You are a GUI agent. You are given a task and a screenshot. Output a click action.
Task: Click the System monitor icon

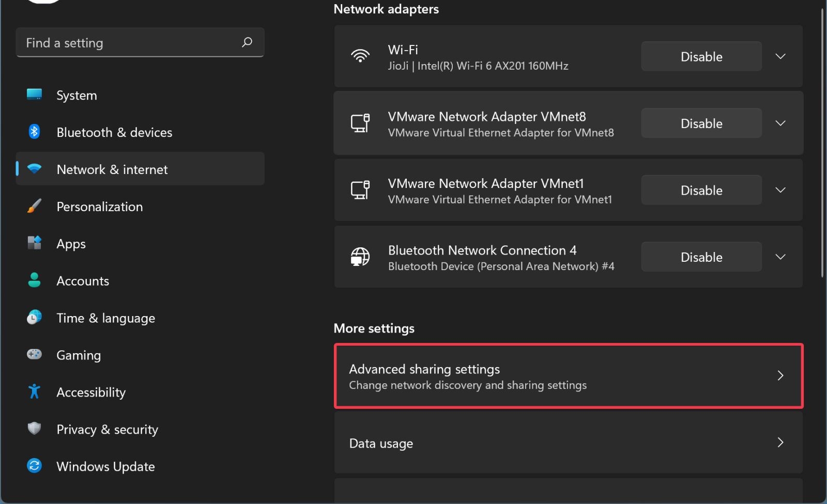34,94
